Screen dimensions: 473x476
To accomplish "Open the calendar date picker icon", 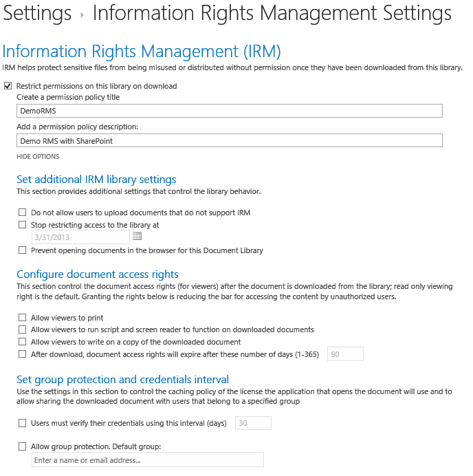I will pos(137,237).
